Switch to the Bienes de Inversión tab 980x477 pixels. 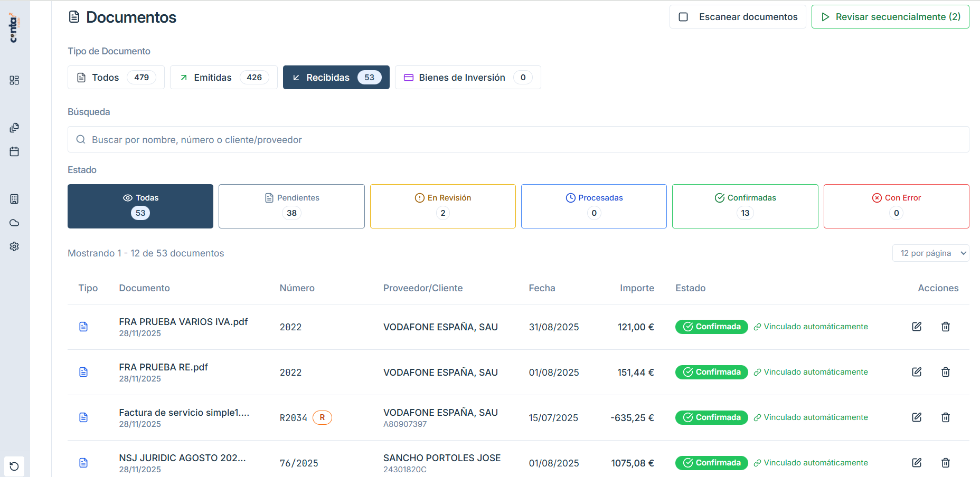tap(467, 78)
